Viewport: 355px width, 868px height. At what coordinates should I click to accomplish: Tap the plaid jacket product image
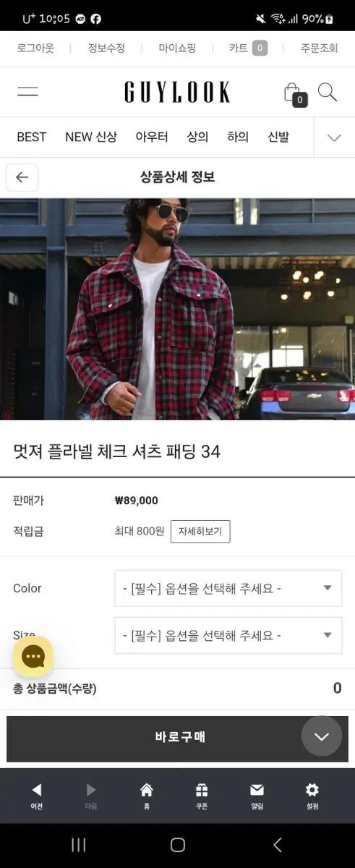(x=177, y=309)
